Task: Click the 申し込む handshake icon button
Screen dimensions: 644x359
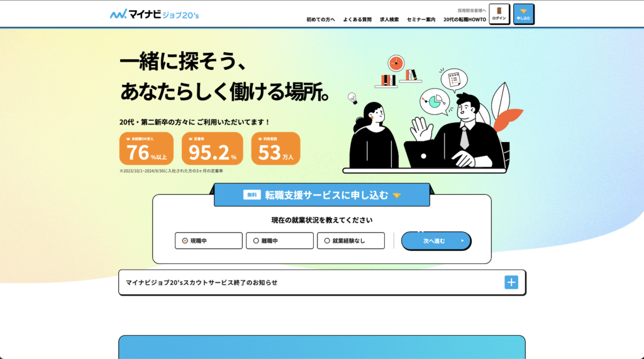Action: 524,14
